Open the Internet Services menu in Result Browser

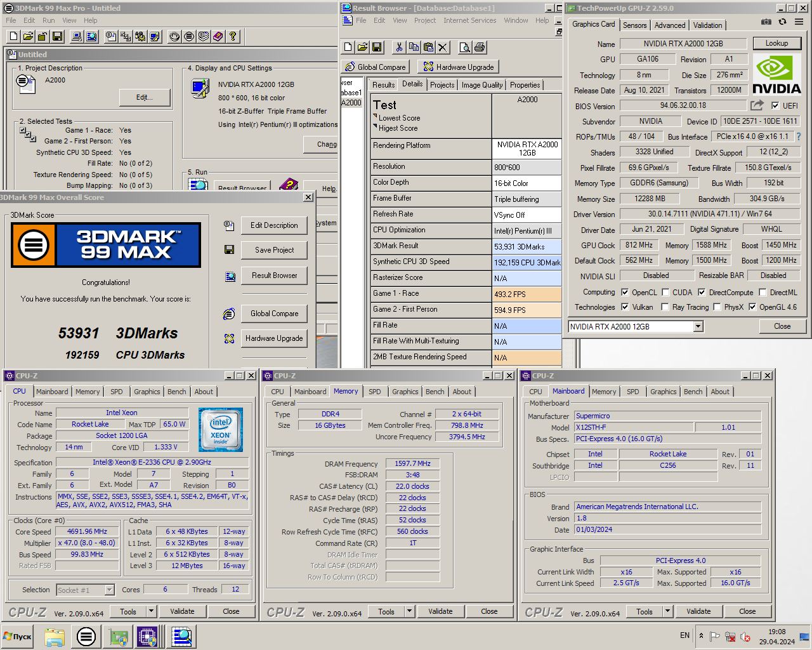(x=469, y=20)
